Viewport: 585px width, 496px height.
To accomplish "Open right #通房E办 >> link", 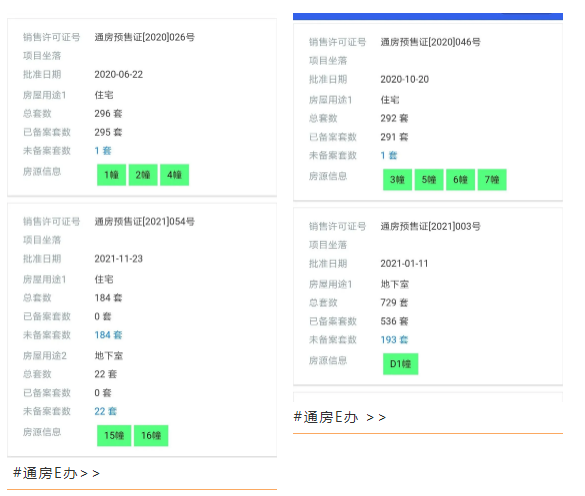I will (x=340, y=417).
